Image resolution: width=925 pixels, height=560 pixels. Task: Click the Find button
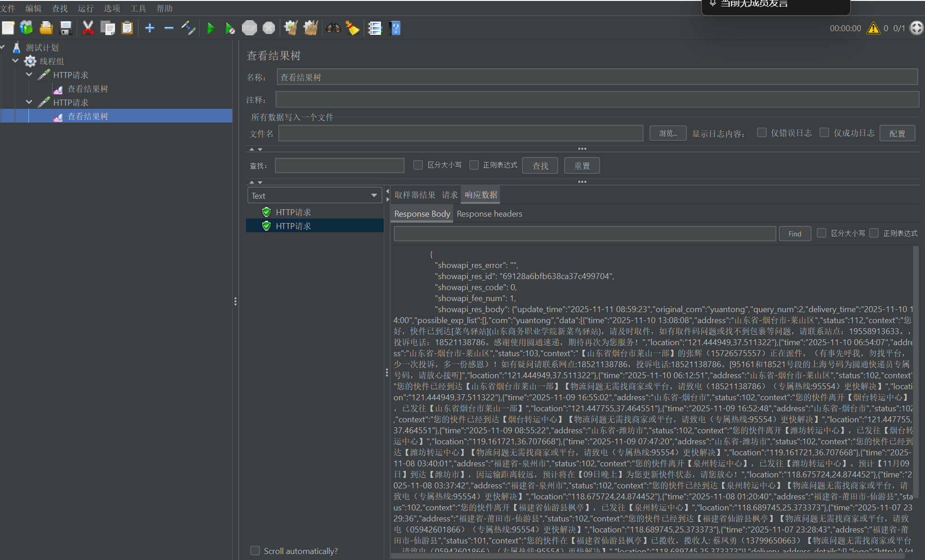coord(795,234)
